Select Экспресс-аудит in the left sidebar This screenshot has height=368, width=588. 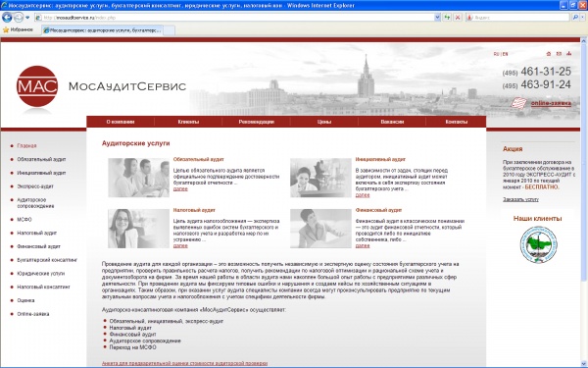[35, 186]
